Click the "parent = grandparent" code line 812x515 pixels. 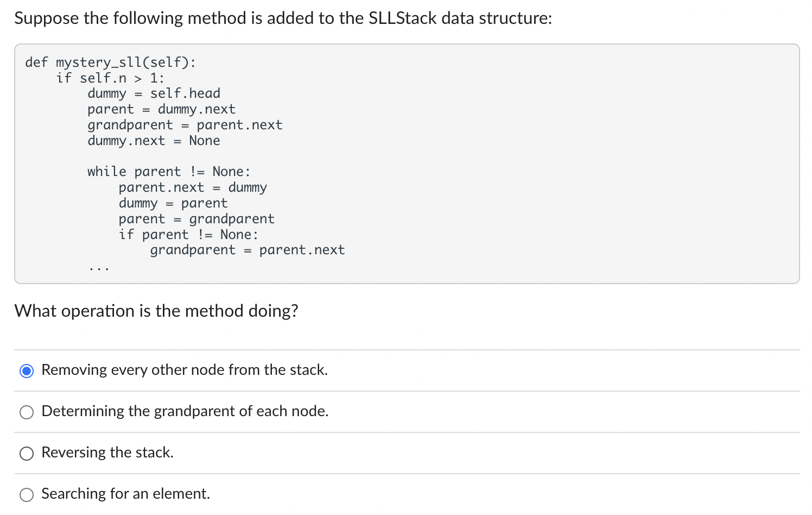pyautogui.click(x=196, y=219)
